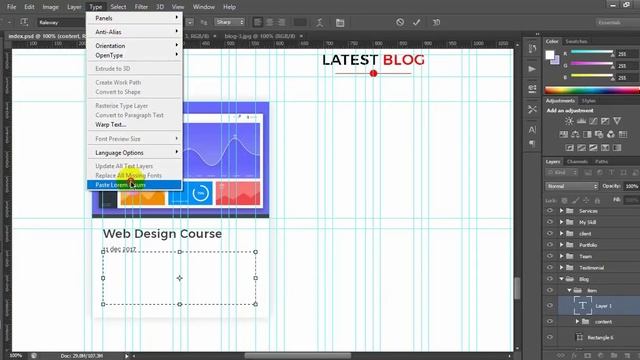Viewport: 640px width, 360px height.
Task: Click the color spectrum ramp
Action: [x=592, y=90]
